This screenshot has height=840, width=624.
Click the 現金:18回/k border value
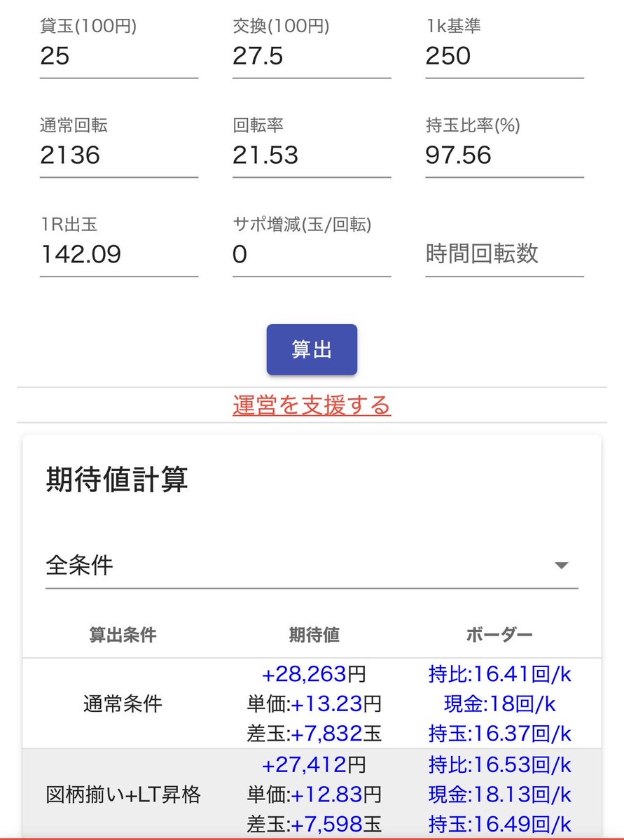tap(499, 703)
